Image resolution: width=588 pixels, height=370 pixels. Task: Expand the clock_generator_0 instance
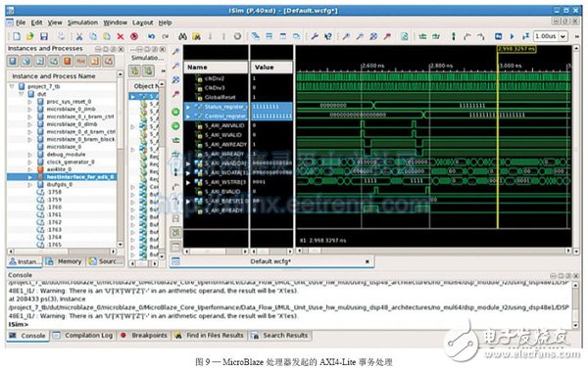[30, 162]
